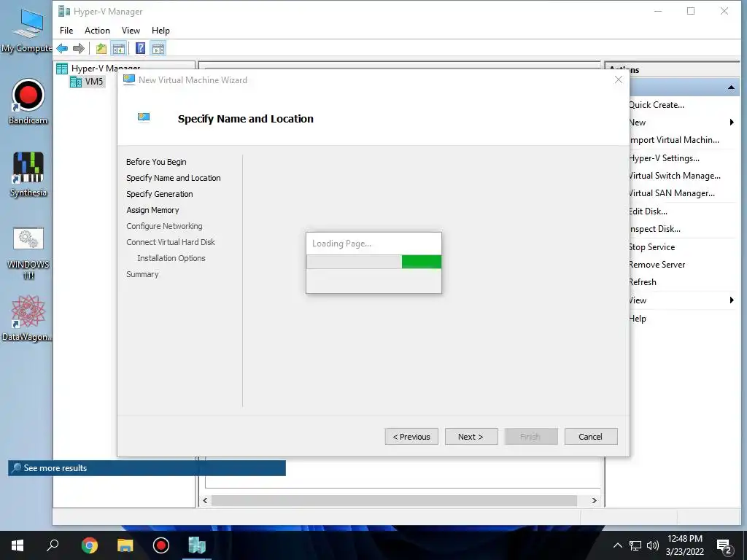
Task: Click Inspect Disk action
Action: pos(655,229)
